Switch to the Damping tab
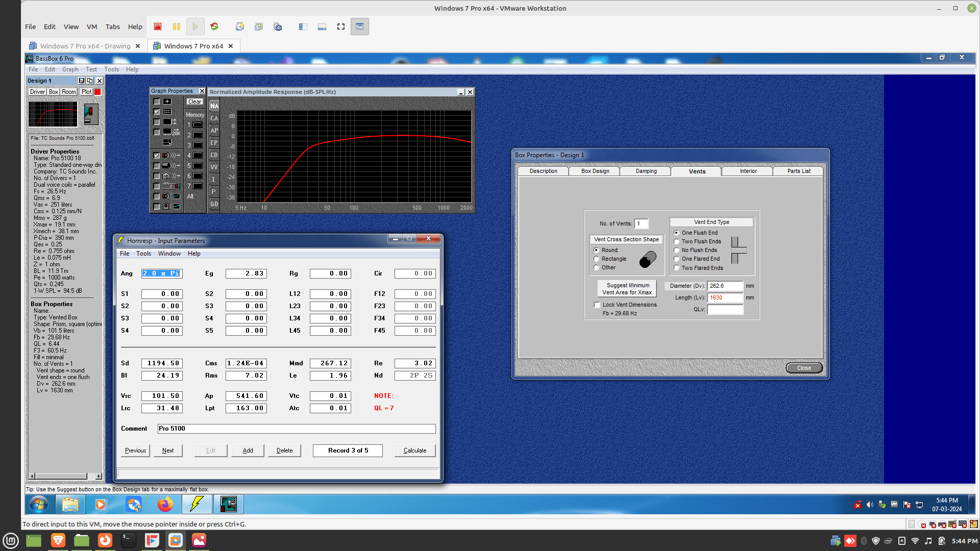 pos(646,171)
